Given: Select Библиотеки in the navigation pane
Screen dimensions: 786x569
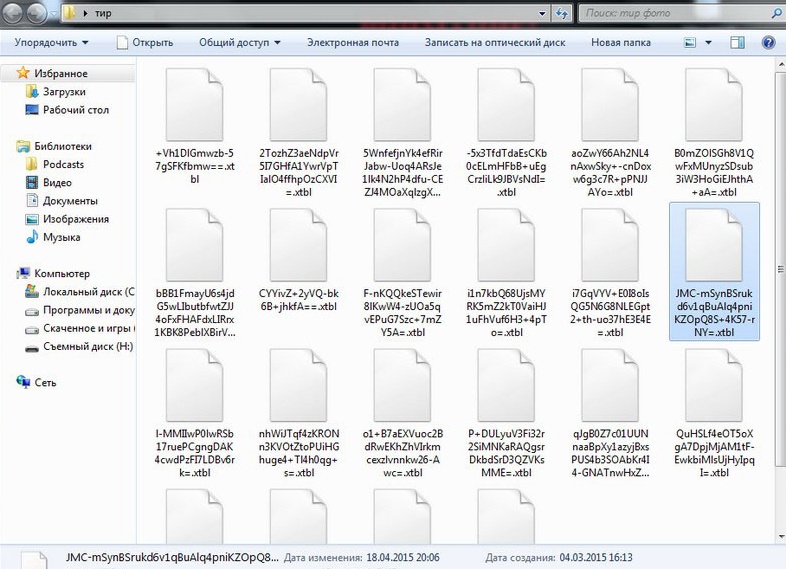Looking at the screenshot, I should click(63, 146).
